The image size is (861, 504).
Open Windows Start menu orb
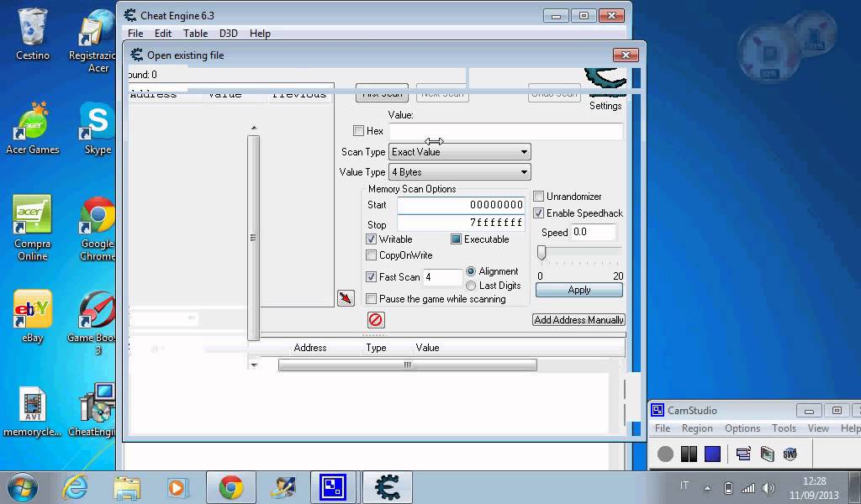pos(22,487)
